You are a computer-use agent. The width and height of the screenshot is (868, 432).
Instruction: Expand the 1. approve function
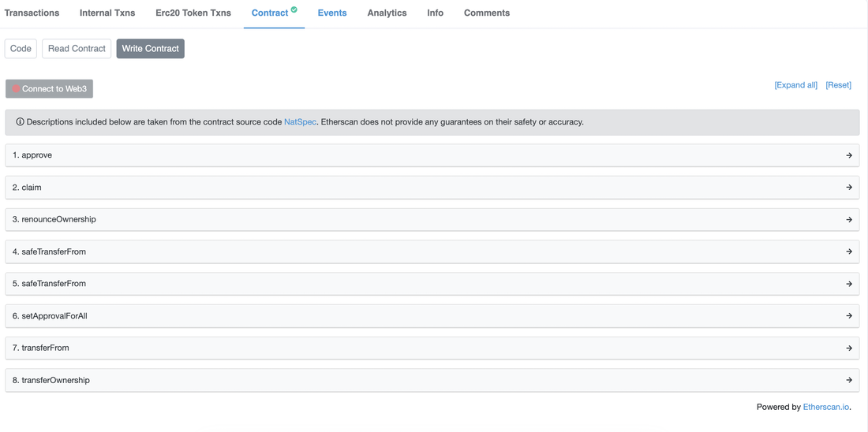click(x=432, y=155)
